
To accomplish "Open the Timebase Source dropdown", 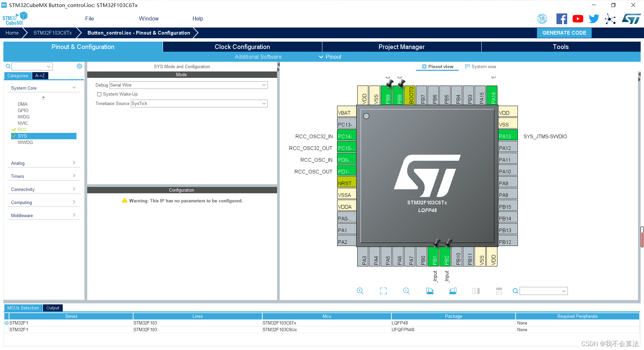I will (199, 103).
